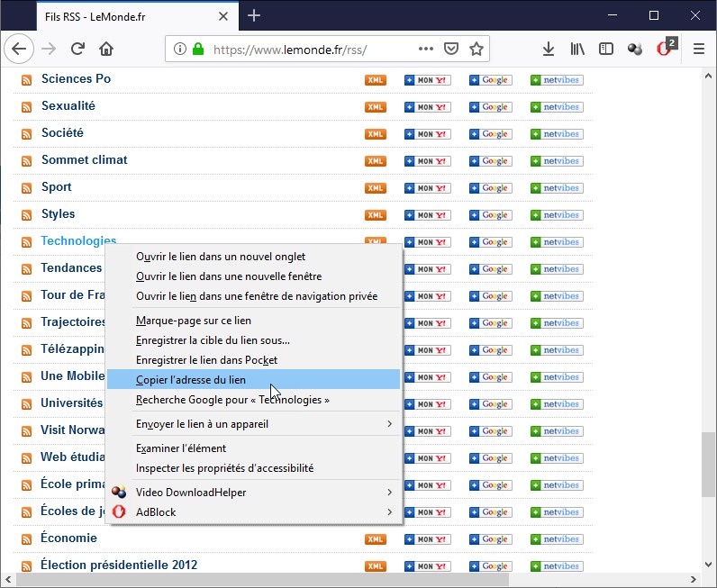Screen dimensions: 717x588
Task: Open the Downloads arrow icon in toolbar
Action: (x=549, y=49)
